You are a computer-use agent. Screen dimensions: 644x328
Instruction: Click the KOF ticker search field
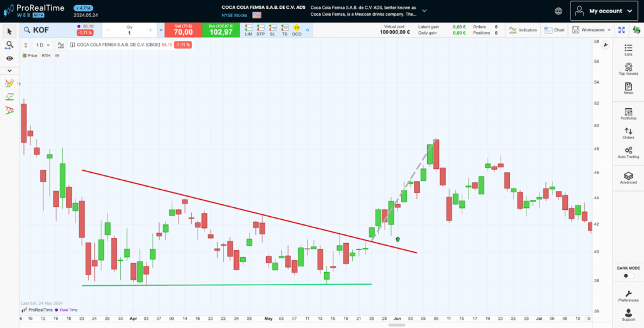click(x=49, y=30)
